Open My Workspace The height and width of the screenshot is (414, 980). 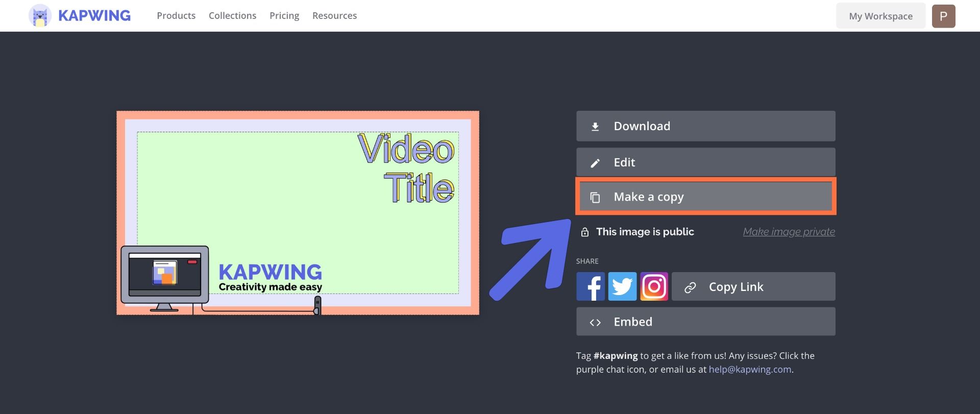(880, 16)
